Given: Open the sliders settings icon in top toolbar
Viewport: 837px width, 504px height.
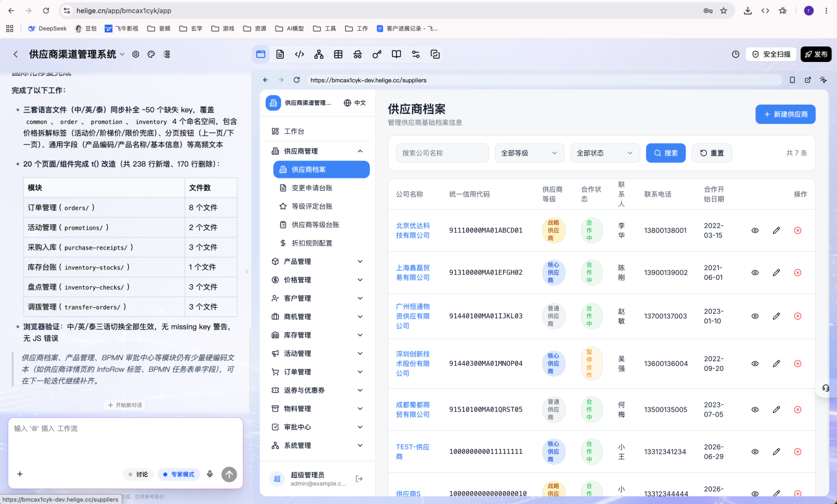Looking at the screenshot, I should pyautogui.click(x=416, y=54).
